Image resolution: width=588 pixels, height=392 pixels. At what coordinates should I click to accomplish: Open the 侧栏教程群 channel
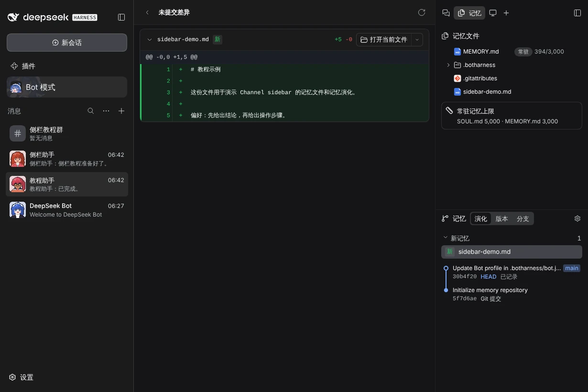point(67,133)
